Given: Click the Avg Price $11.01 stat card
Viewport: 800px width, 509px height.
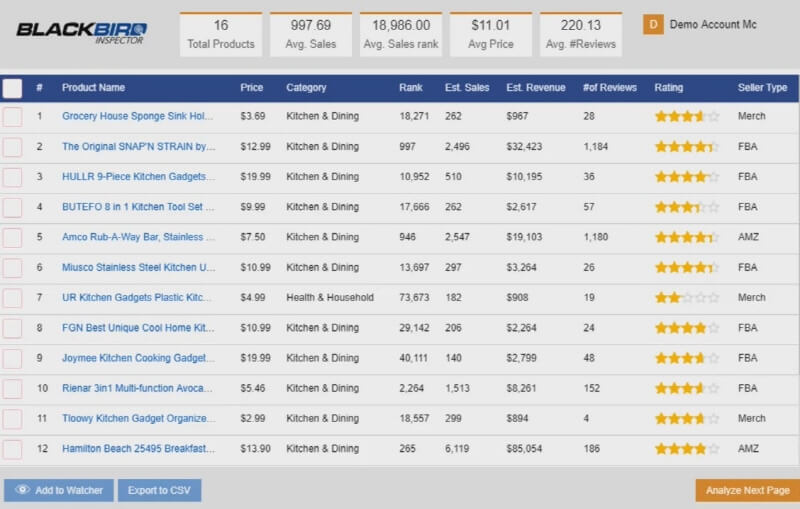Looking at the screenshot, I should click(x=491, y=34).
